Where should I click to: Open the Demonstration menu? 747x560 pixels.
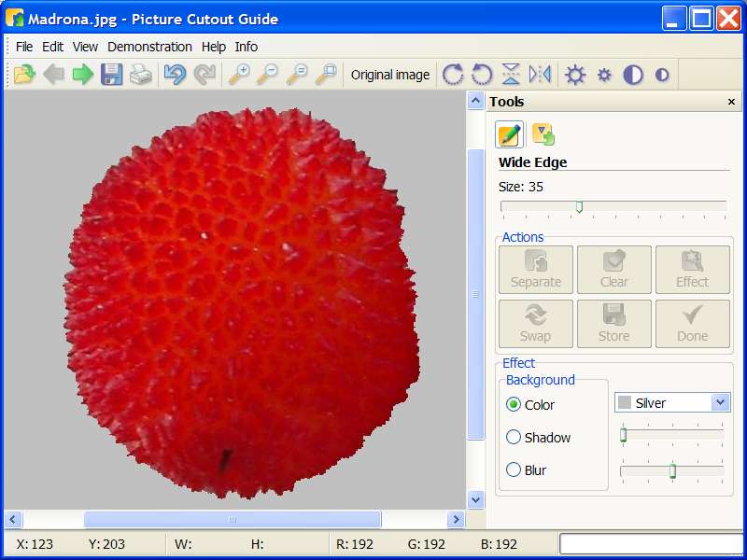coord(149,47)
